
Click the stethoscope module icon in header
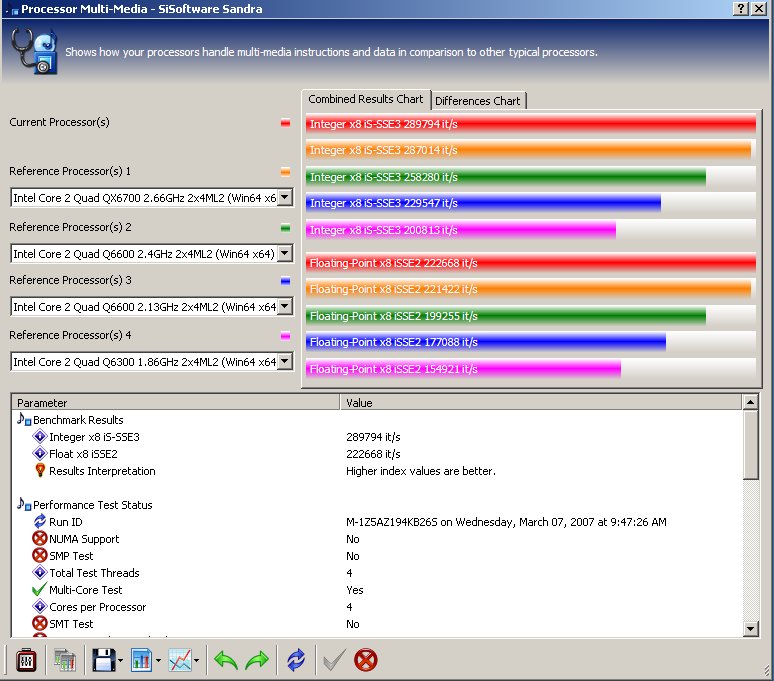34,51
